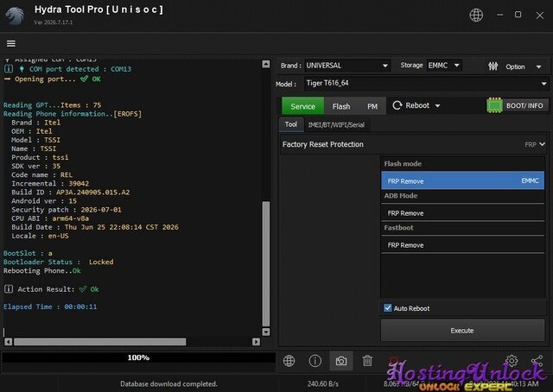
Task: Expand the FRP chevron in Factory Reset Protection
Action: [542, 144]
